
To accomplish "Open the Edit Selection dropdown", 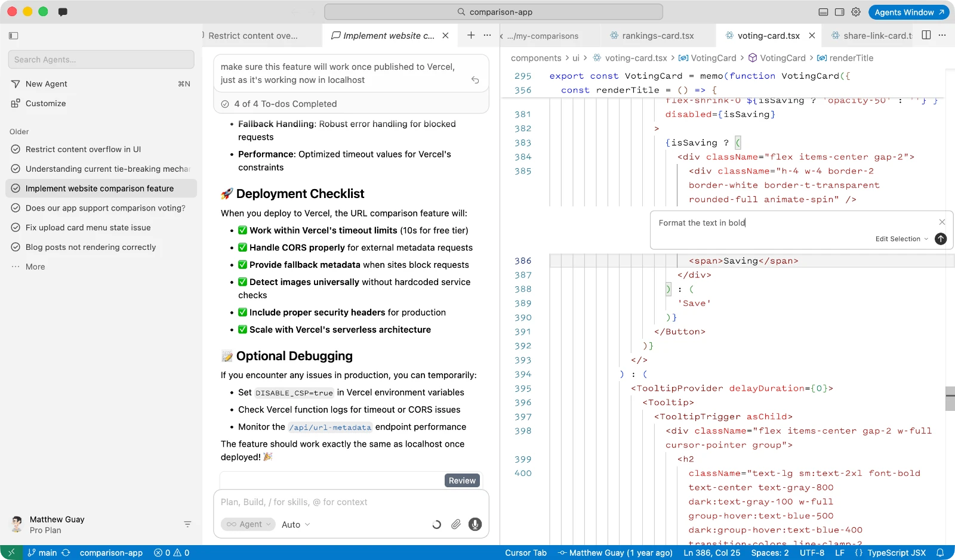I will point(902,239).
